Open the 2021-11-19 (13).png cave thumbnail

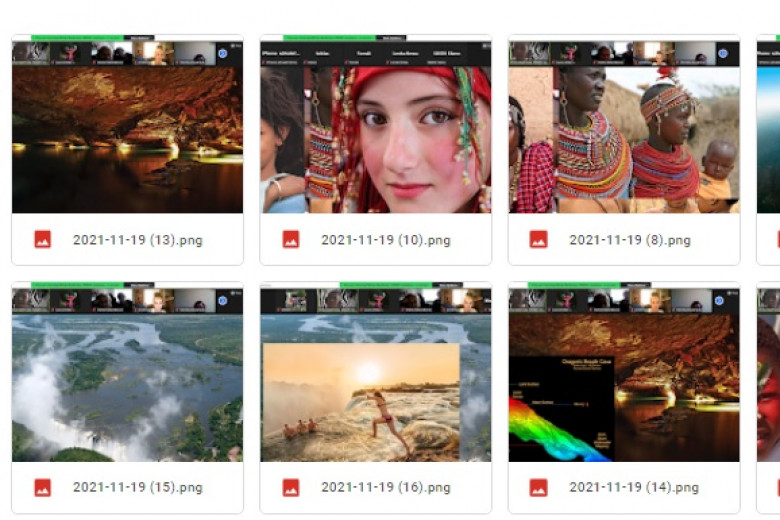127,124
